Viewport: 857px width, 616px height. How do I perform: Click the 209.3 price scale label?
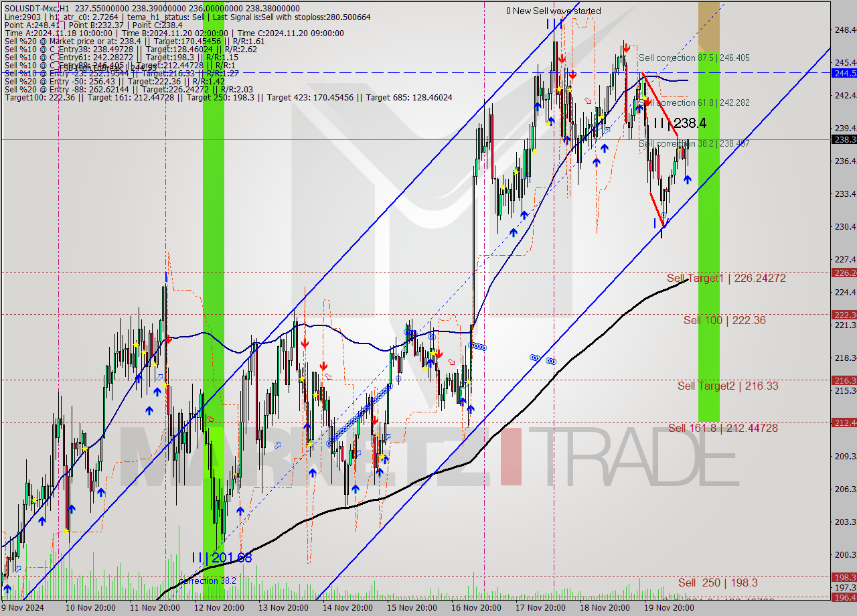845,456
